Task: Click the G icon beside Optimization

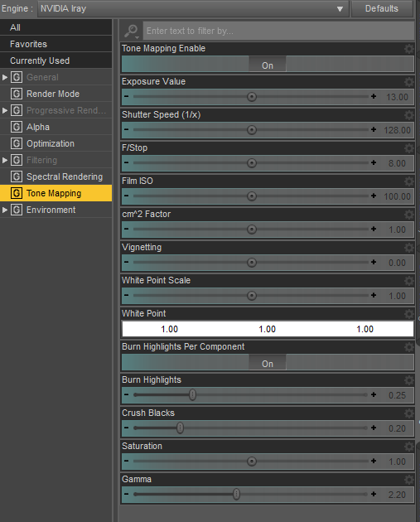Action: [x=17, y=143]
